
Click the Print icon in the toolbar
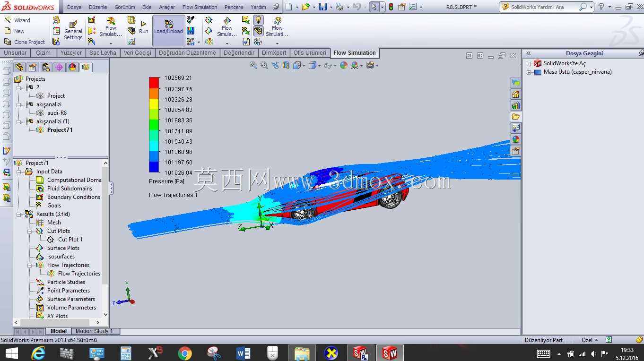click(x=339, y=7)
